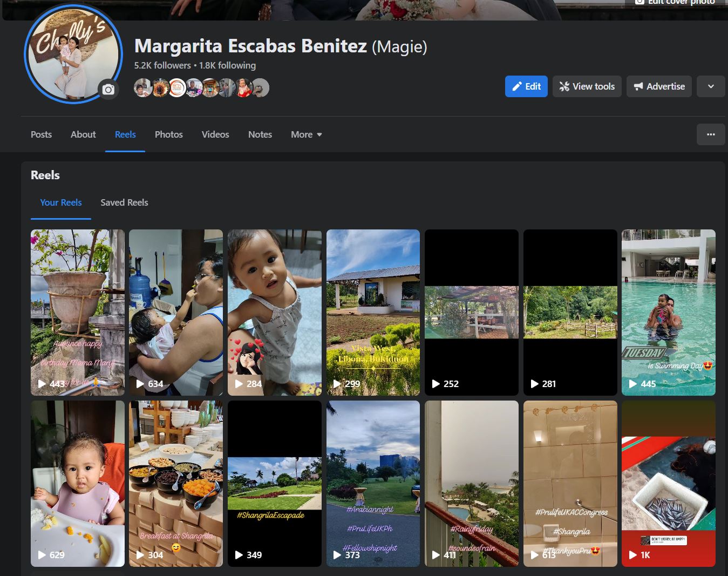Screen dimensions: 728x576
Task: Open the #PrulifeUKACCongress reel
Action: pos(570,484)
